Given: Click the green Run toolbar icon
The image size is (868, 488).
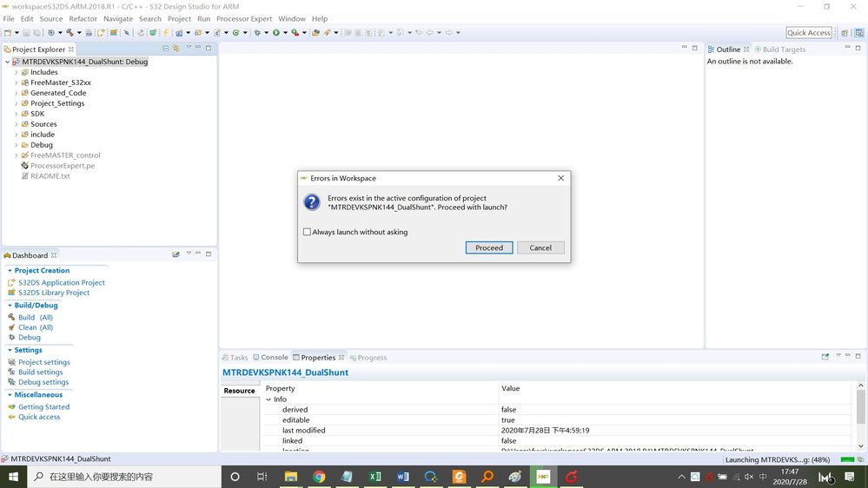Looking at the screenshot, I should pos(275,33).
